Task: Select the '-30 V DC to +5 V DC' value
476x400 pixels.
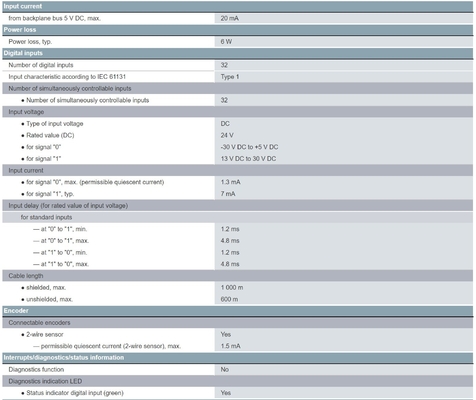Action: (x=249, y=147)
